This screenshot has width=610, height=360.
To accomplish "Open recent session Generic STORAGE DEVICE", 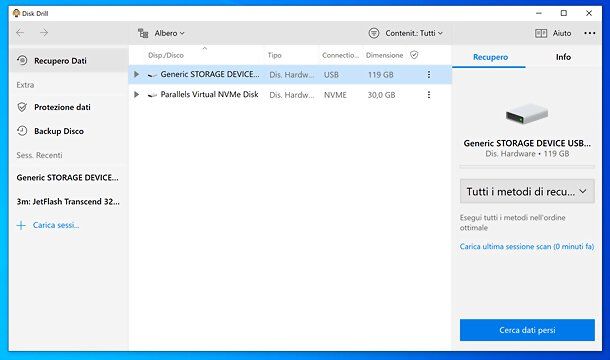I will pos(67,178).
